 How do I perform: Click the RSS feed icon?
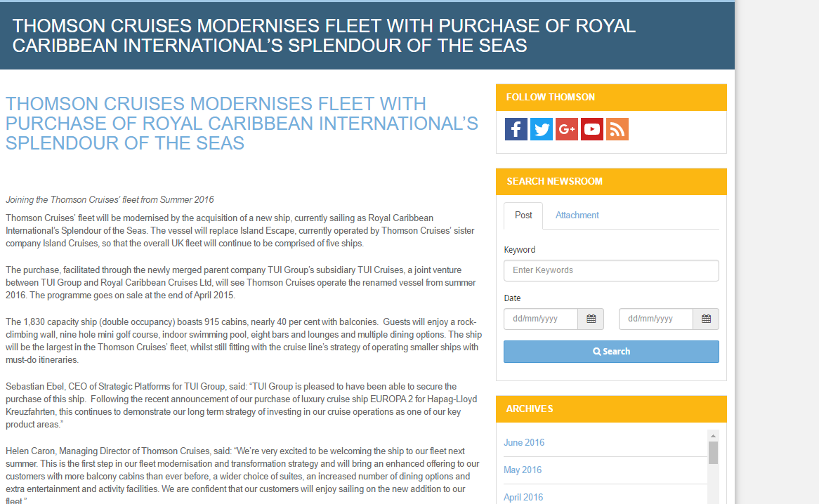coord(617,129)
